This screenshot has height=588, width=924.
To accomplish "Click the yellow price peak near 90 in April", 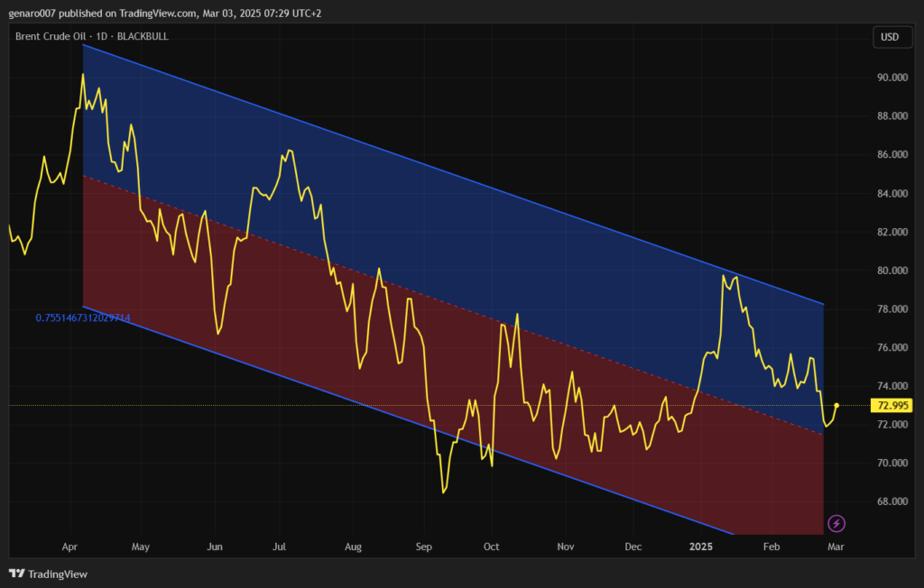I will tap(83, 75).
